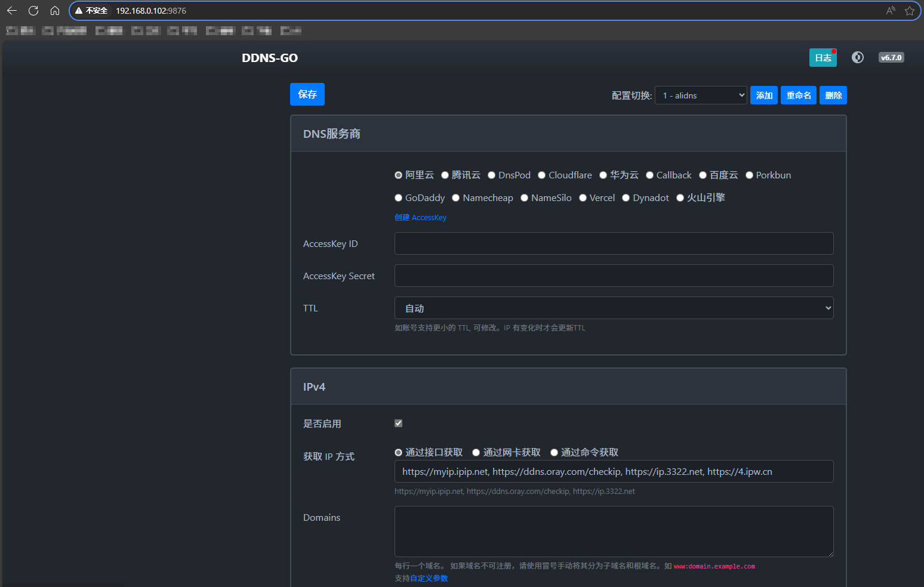Click the TTL hint text below dropdown

pos(489,328)
